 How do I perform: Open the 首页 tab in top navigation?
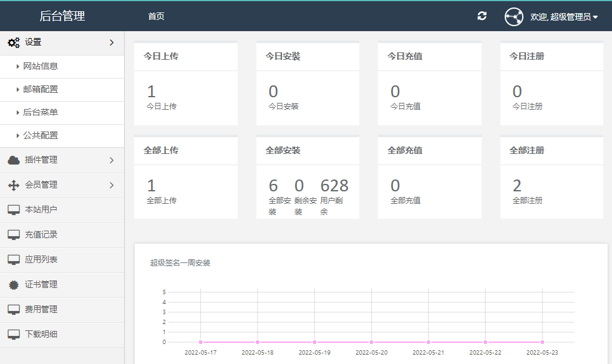coord(156,16)
